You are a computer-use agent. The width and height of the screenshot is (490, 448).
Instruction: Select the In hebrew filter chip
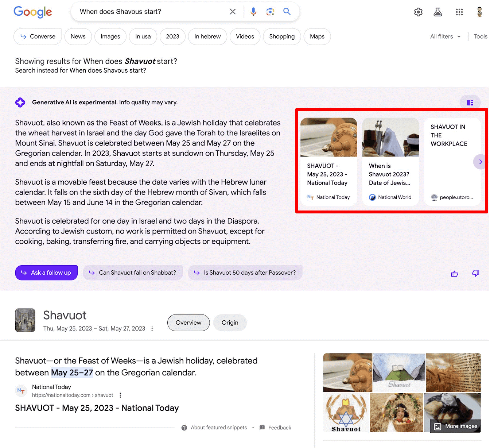(207, 36)
